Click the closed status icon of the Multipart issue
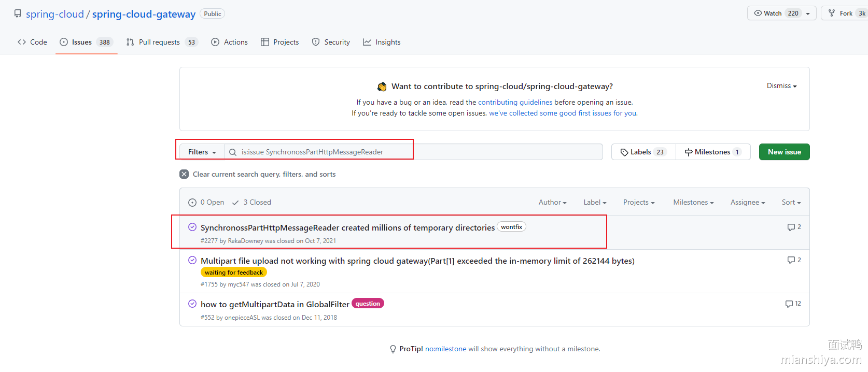 tap(192, 260)
